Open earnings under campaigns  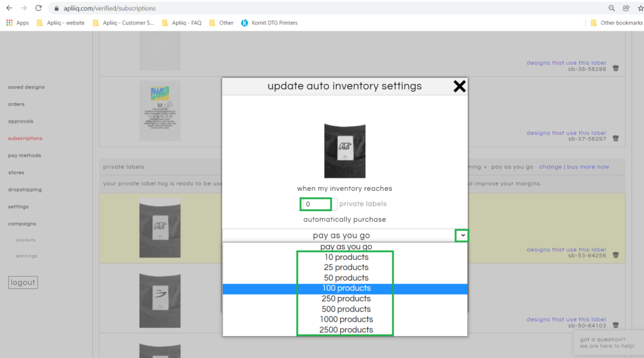tap(26, 256)
